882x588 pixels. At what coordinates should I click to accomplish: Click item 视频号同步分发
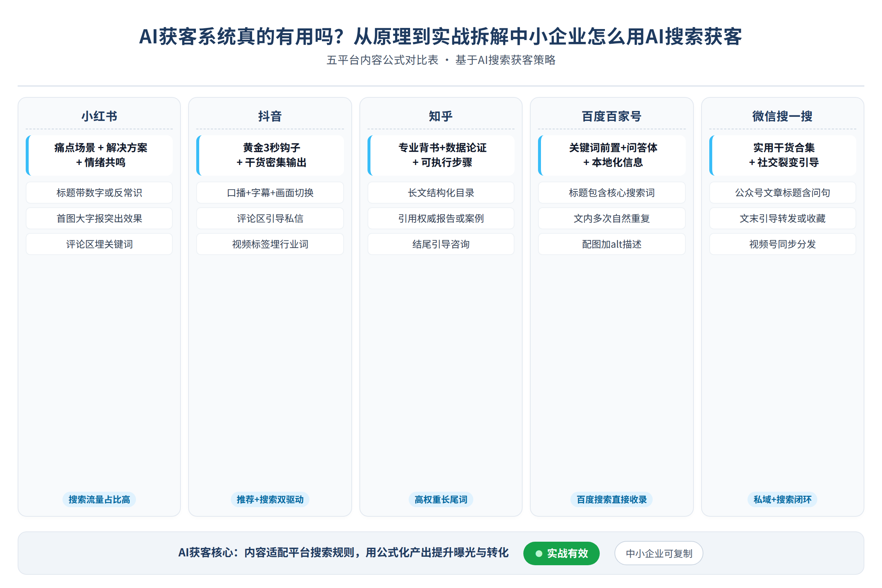783,244
